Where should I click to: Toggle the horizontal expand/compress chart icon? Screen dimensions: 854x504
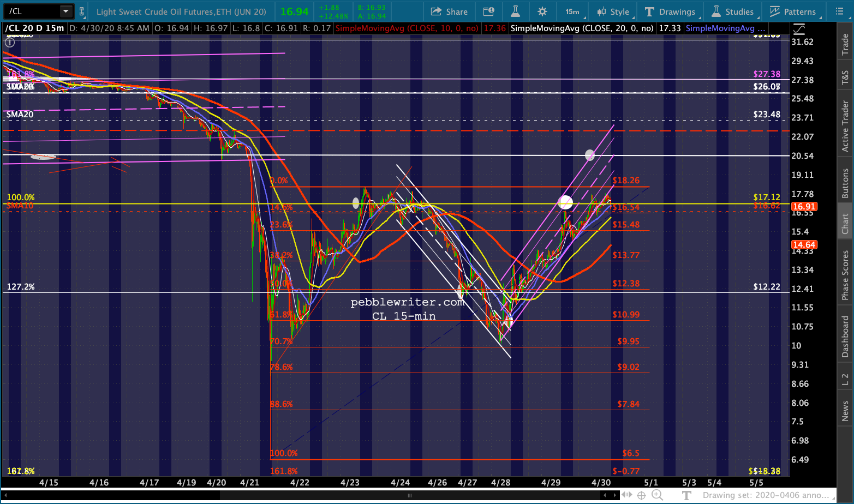point(627,495)
